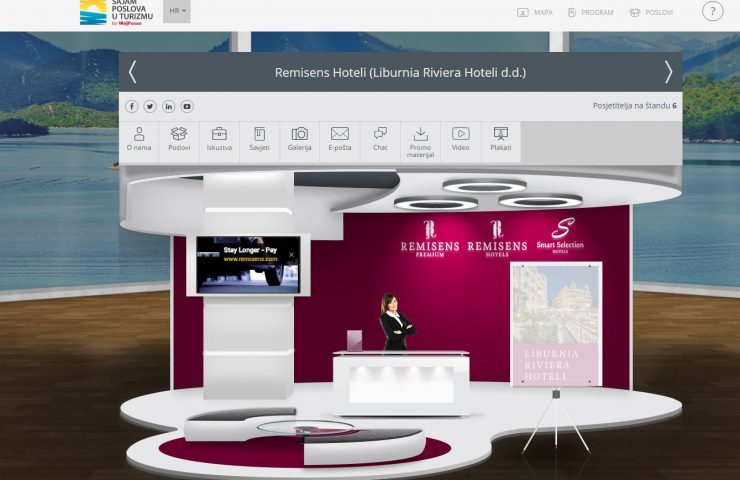This screenshot has height=480, width=740.
Task: Click the Liburnia Riviera Hoteli poster
Action: coord(556,324)
